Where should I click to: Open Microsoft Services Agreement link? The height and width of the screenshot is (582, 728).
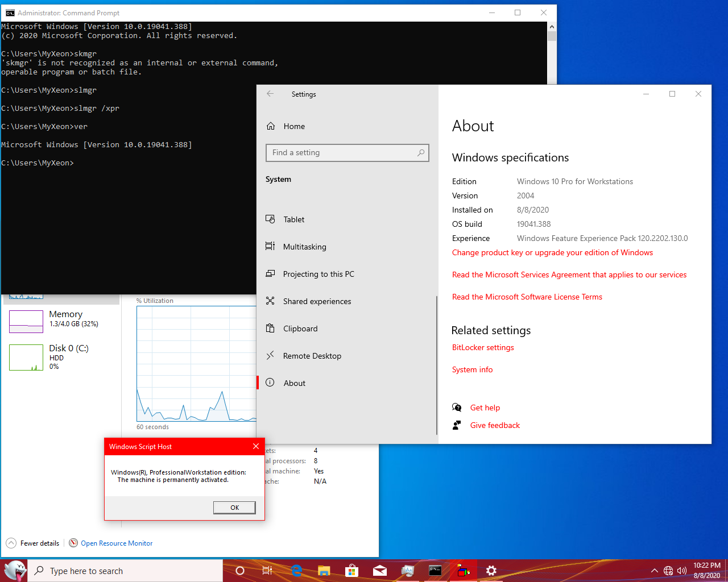click(569, 275)
